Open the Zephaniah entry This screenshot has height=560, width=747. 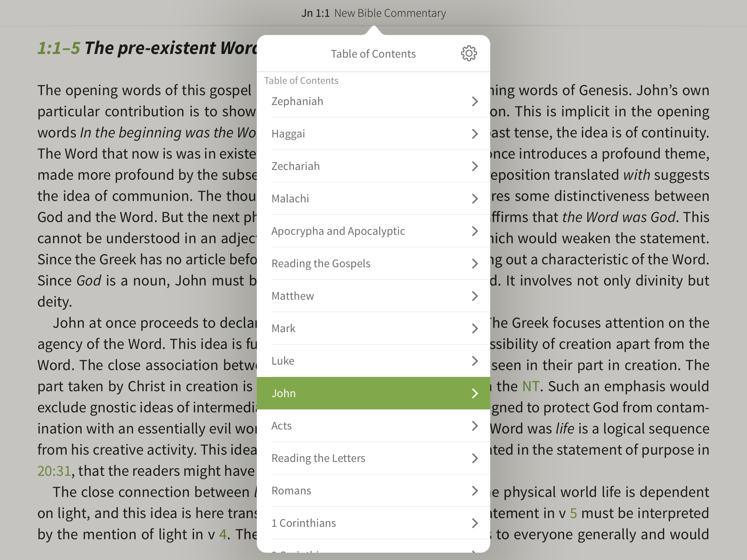click(x=373, y=101)
